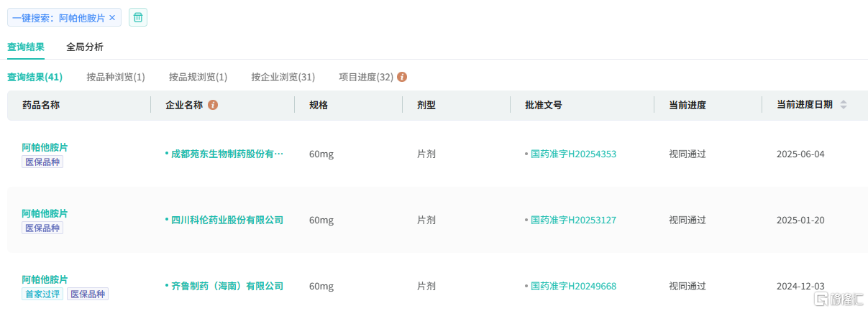Select date 2024-12-03

[800, 286]
